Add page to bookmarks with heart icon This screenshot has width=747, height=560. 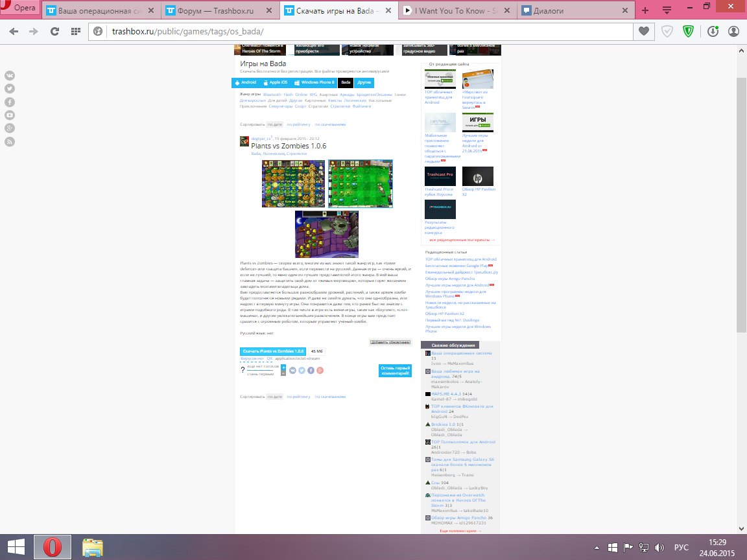point(644,31)
